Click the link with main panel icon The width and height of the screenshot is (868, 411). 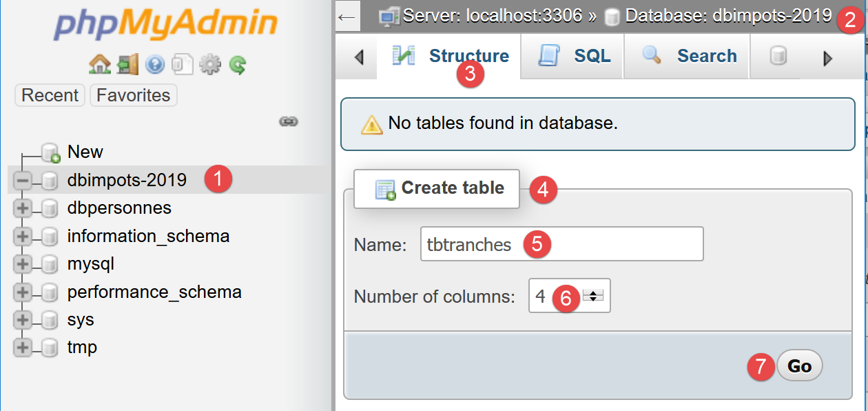pos(288,121)
